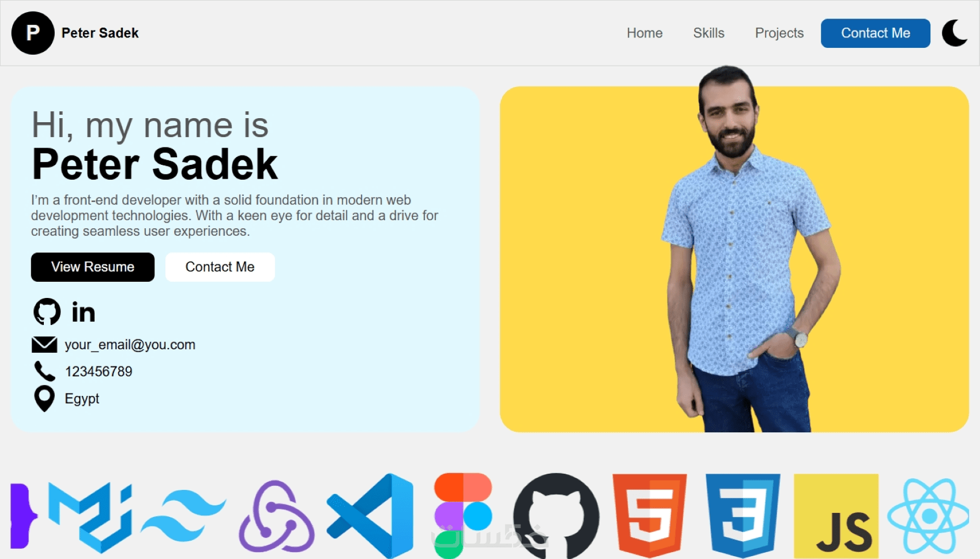980x559 pixels.
Task: Click the circular P logo avatar
Action: [x=33, y=33]
